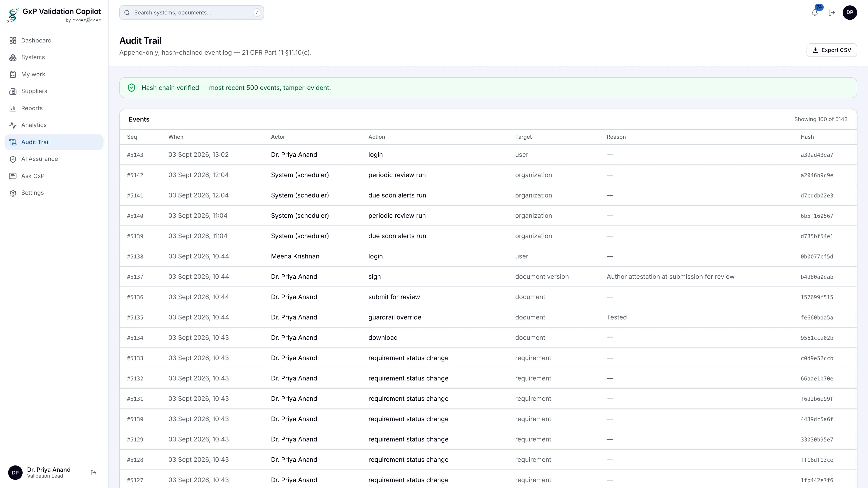The image size is (868, 488).
Task: Click sign-out icon beside Dr. Priya Anand
Action: (x=94, y=472)
